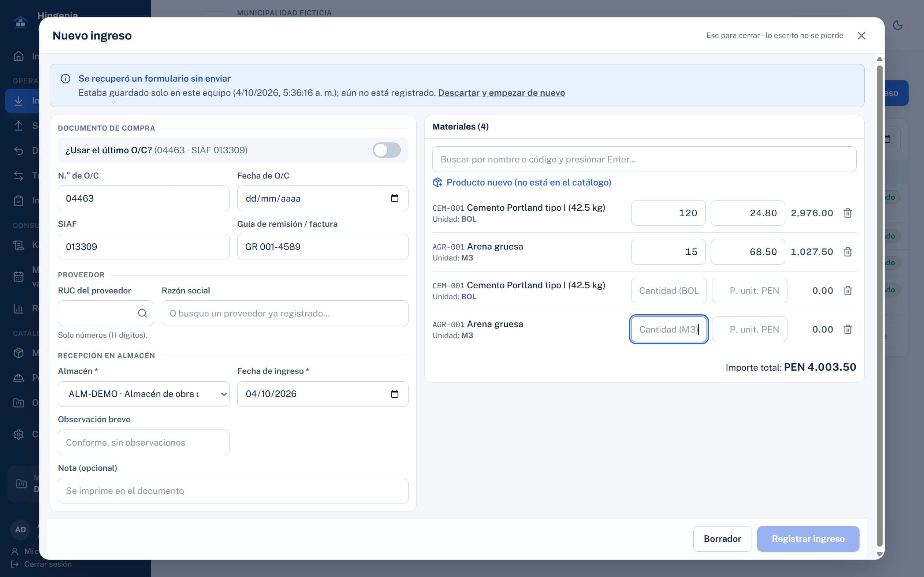
Task: Delete the Arena gruesa row totaling 1,027.50
Action: point(847,252)
